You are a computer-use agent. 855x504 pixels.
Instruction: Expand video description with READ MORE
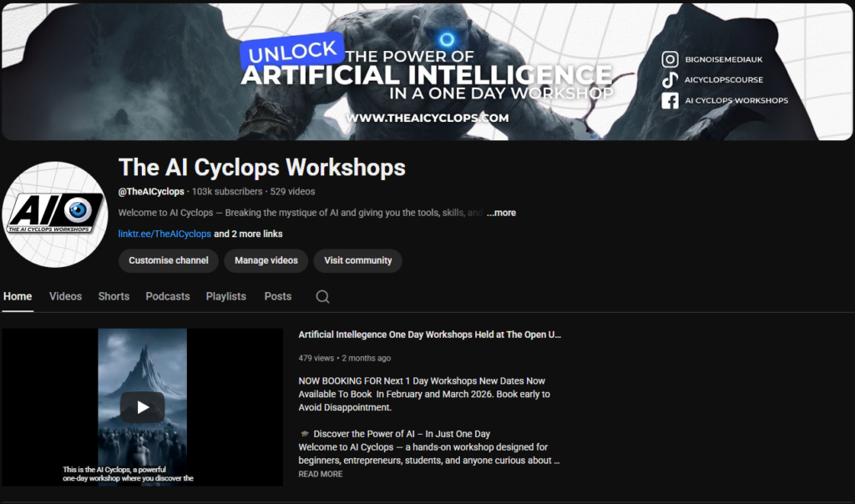pos(321,474)
